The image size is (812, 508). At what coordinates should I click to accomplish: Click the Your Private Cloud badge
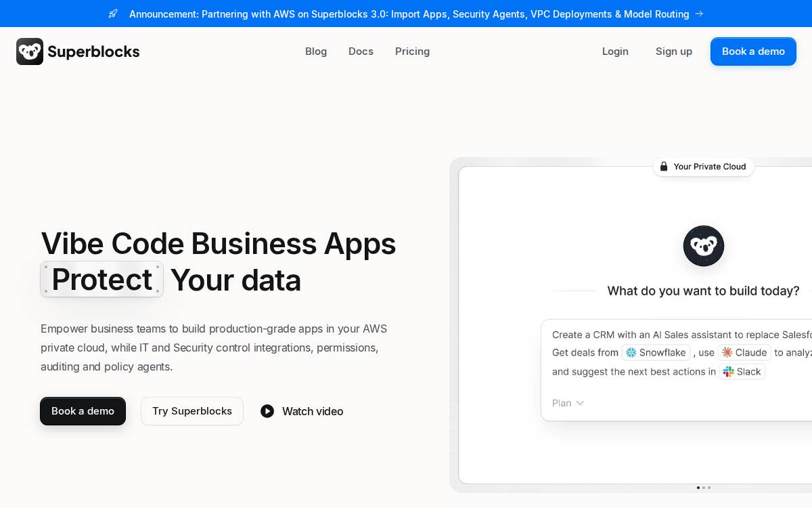(704, 167)
